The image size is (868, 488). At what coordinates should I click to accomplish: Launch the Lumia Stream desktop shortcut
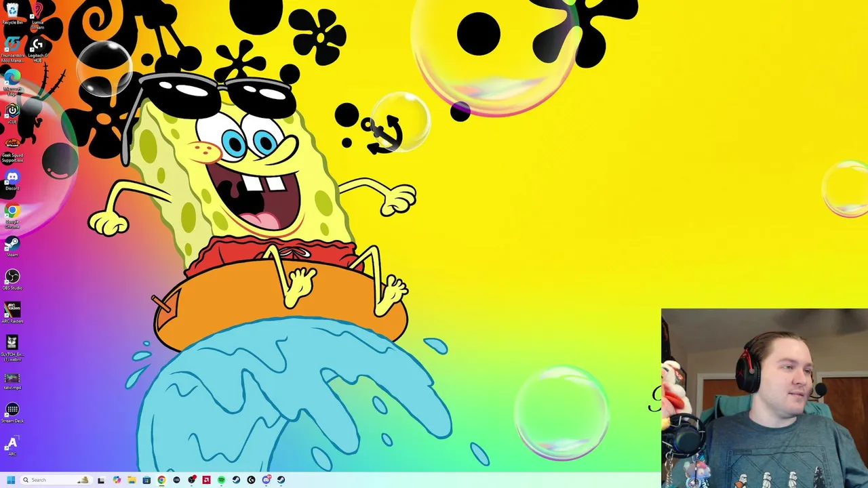pyautogui.click(x=37, y=15)
